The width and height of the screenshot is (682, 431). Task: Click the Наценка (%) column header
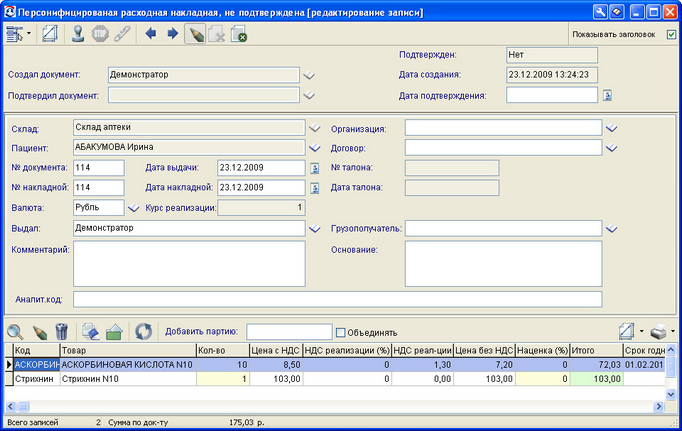(542, 351)
